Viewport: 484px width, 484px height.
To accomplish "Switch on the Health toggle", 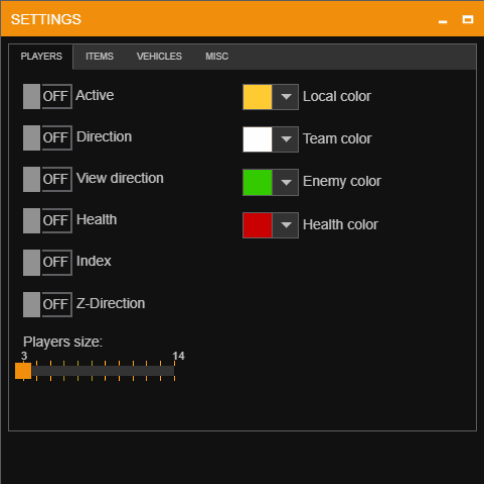I will click(x=48, y=220).
